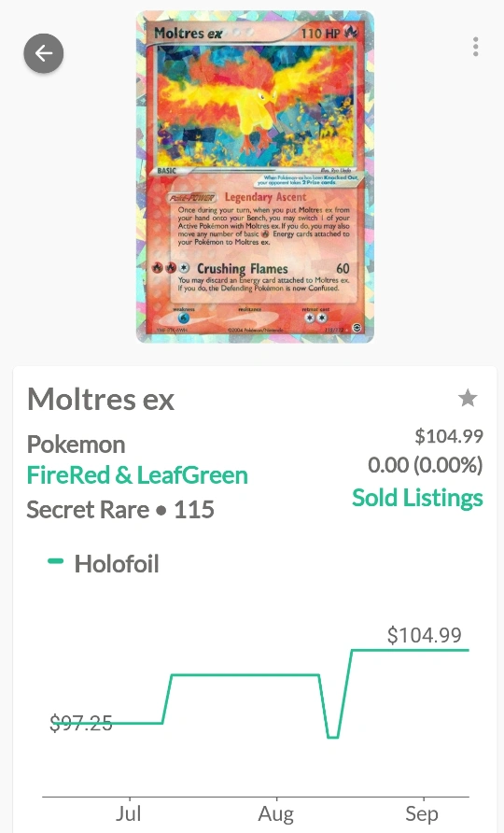Tap the back arrow button

[44, 53]
